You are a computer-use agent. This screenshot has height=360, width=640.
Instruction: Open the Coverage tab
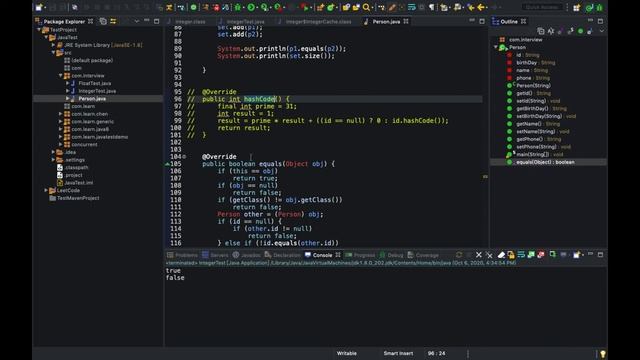(423, 255)
